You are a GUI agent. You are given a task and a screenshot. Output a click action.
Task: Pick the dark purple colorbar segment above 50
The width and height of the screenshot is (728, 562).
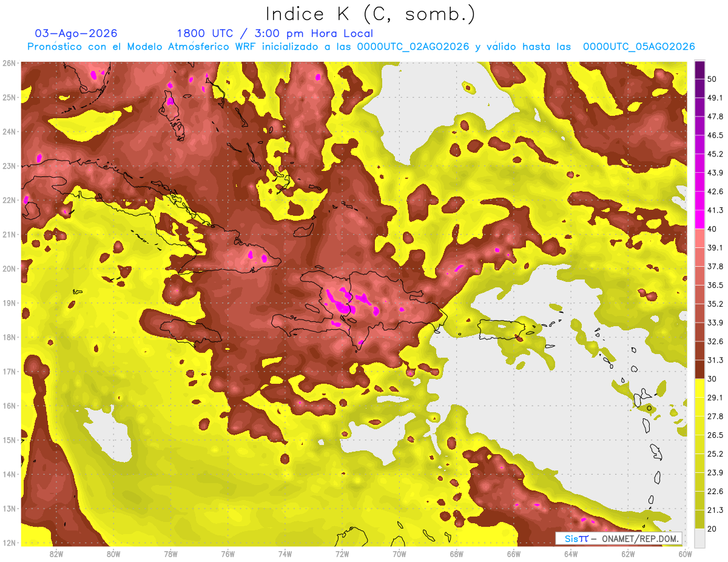coord(699,70)
